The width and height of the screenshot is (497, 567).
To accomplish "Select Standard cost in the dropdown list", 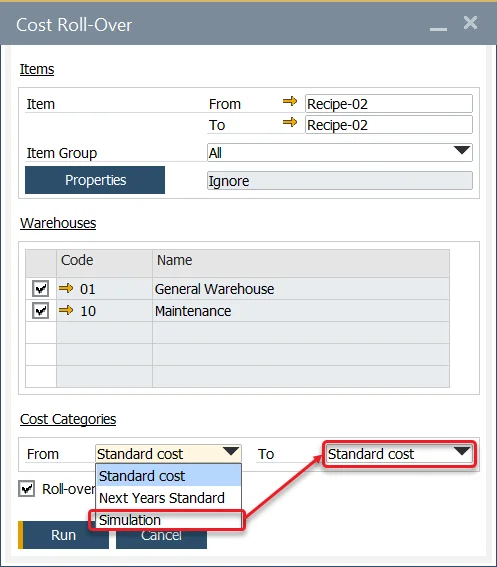I will pyautogui.click(x=169, y=476).
